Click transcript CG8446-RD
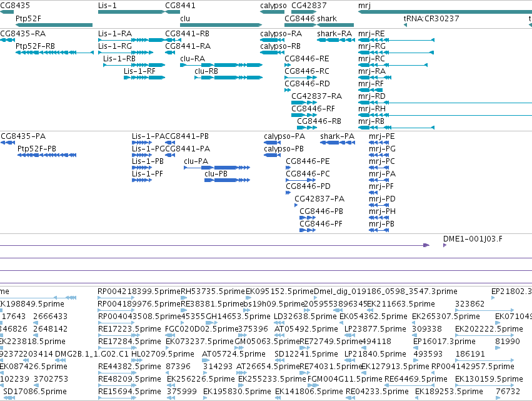 tap(307, 84)
